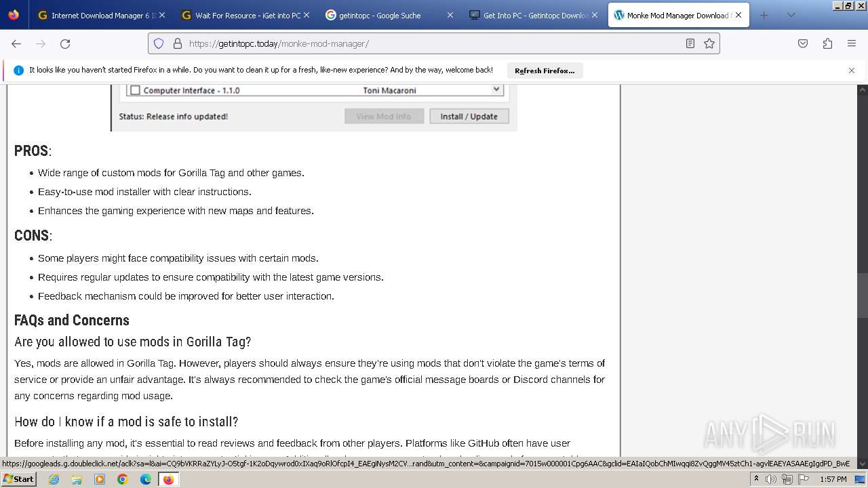Click 'Enhances the gaming experience' bullet
This screenshot has height=488, width=868.
click(176, 211)
